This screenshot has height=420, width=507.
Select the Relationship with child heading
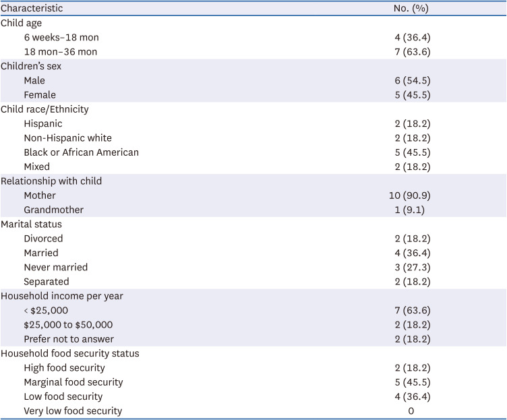50,181
